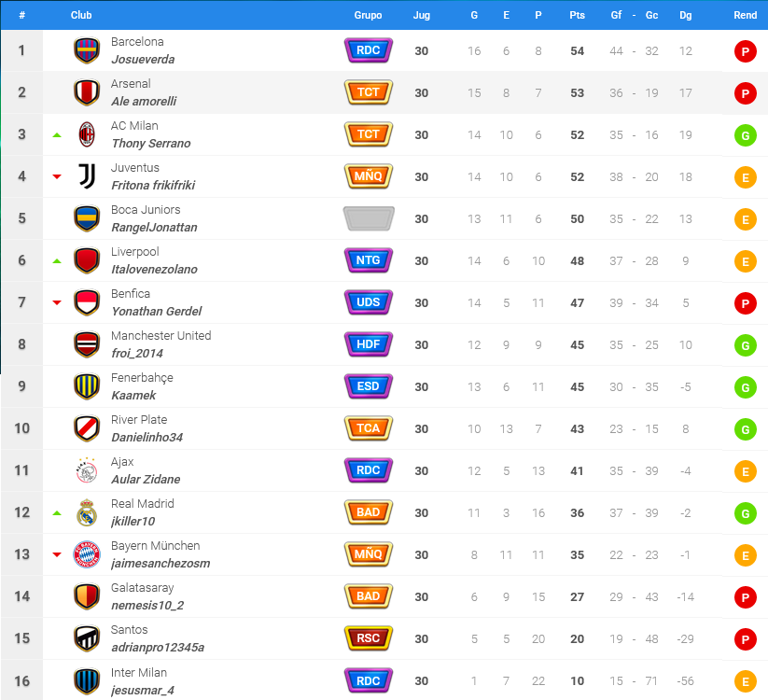768x700 pixels.
Task: Click Barcelona's red P form indicator
Action: pyautogui.click(x=745, y=51)
